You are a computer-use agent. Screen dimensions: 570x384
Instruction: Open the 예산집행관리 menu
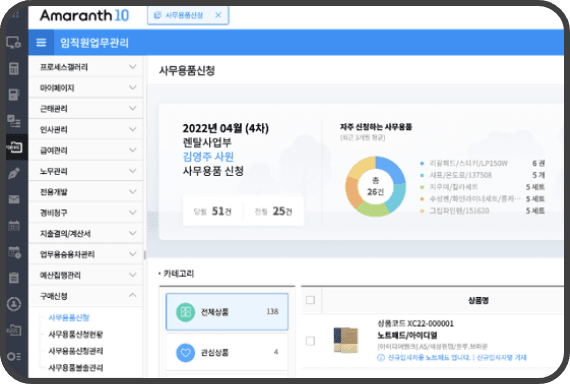pos(86,275)
